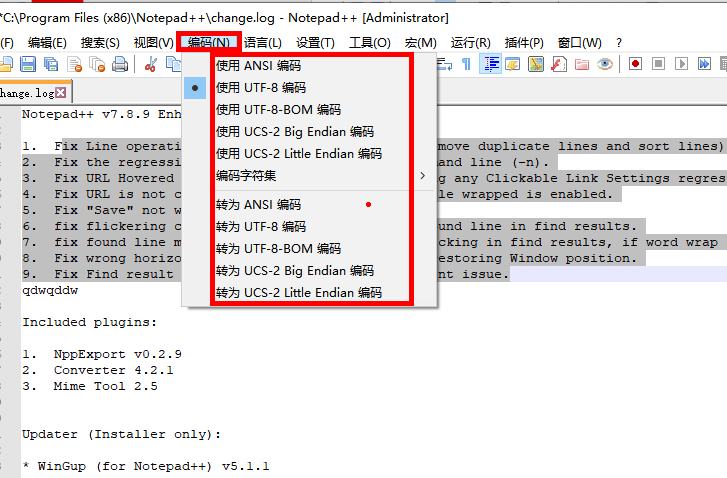Open the 设置(T) menu
Image resolution: width=727 pixels, height=478 pixels.
(315, 43)
